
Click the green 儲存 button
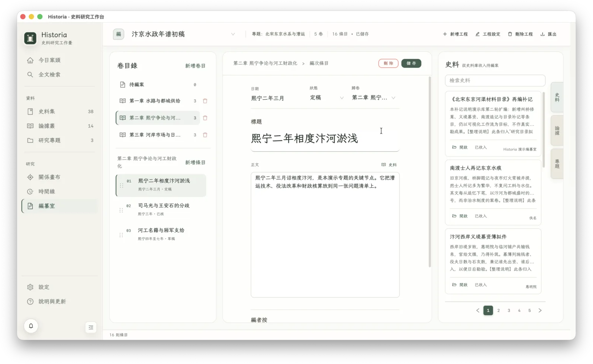click(x=411, y=63)
